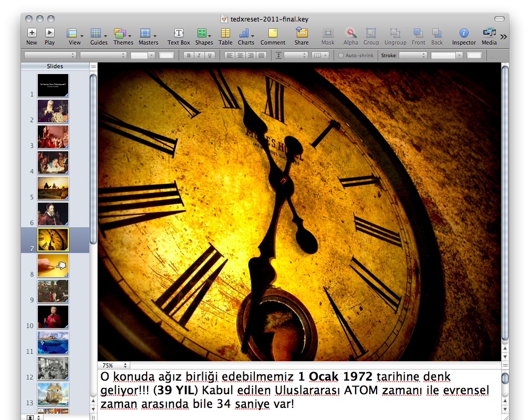This screenshot has width=530, height=420.
Task: Click the slide canvas vertical scrollbar
Action: click(505, 203)
